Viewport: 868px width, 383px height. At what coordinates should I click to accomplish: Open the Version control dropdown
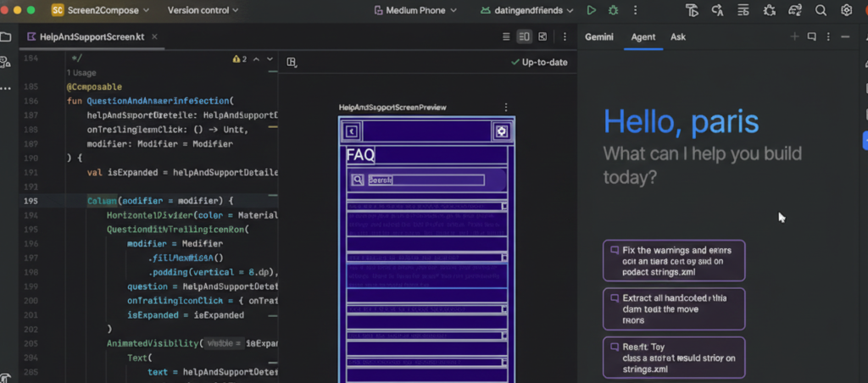203,10
